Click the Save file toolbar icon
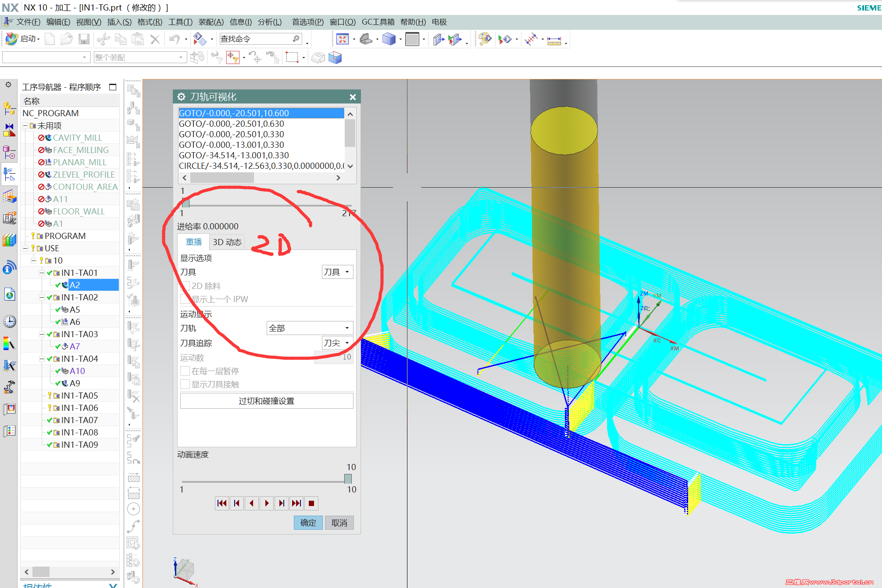Image resolution: width=882 pixels, height=588 pixels. [x=84, y=39]
